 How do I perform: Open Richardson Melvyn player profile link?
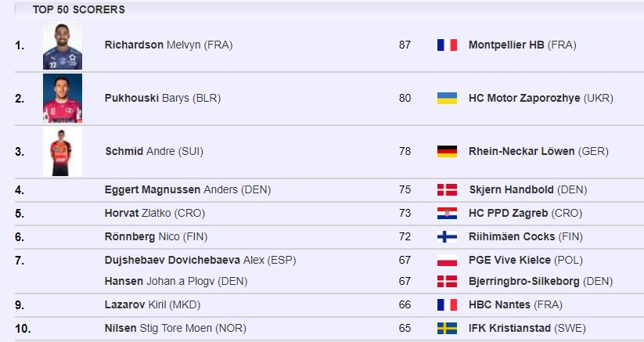tap(168, 45)
